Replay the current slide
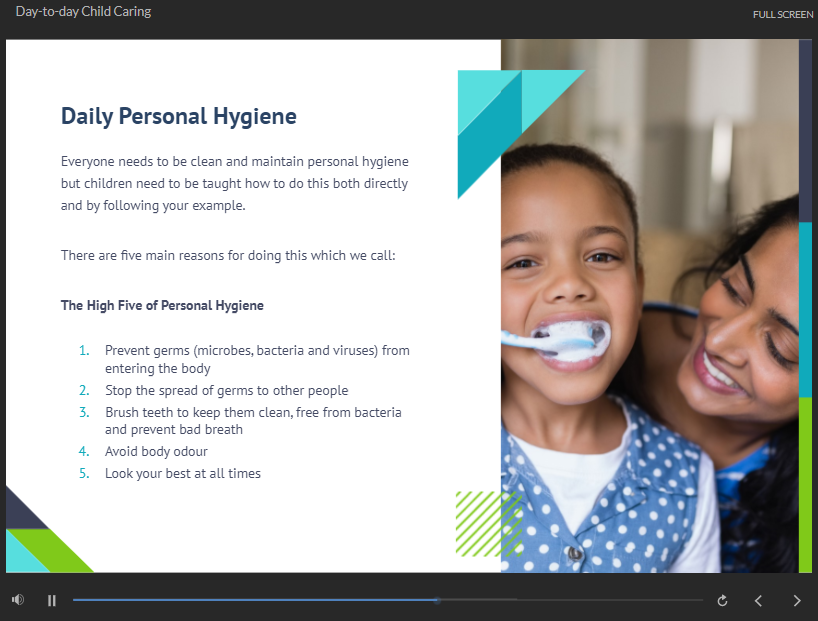Viewport: 818px width, 621px height. 723,601
